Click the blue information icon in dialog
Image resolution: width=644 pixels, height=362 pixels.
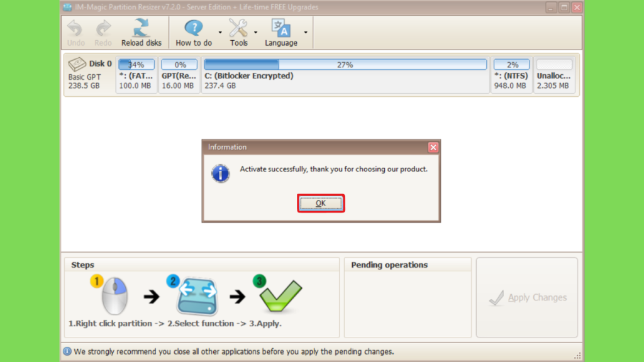pos(221,173)
